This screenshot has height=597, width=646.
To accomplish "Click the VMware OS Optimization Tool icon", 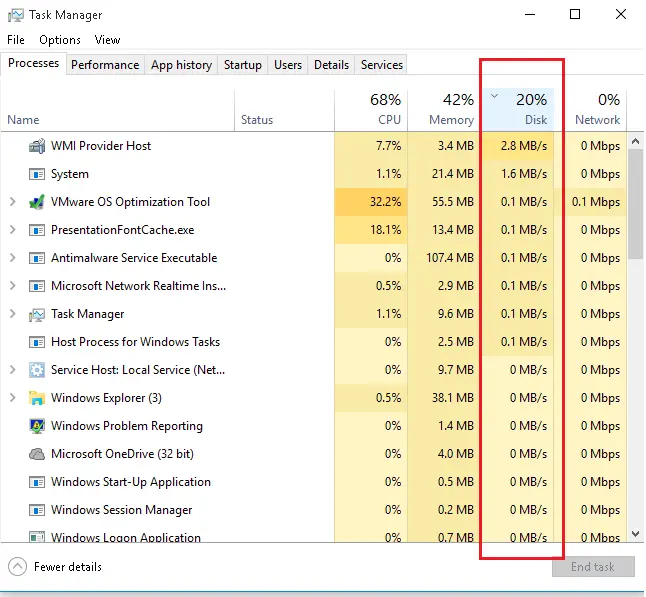I will [x=37, y=202].
